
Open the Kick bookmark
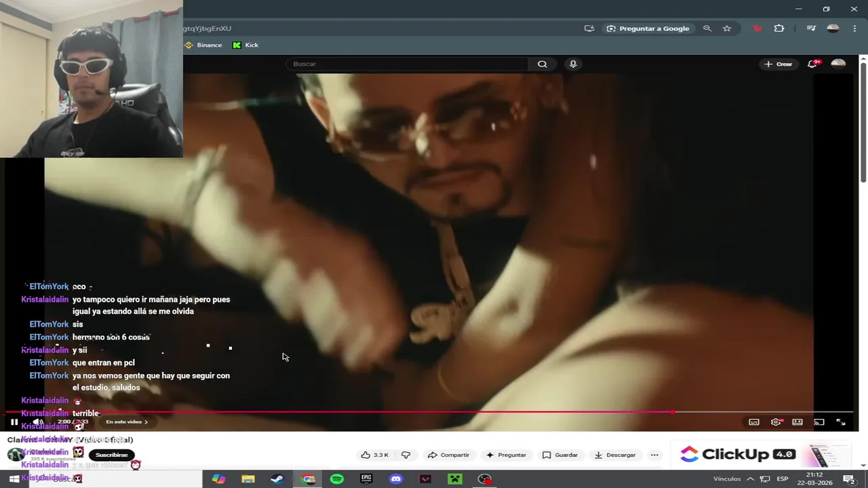tap(245, 45)
